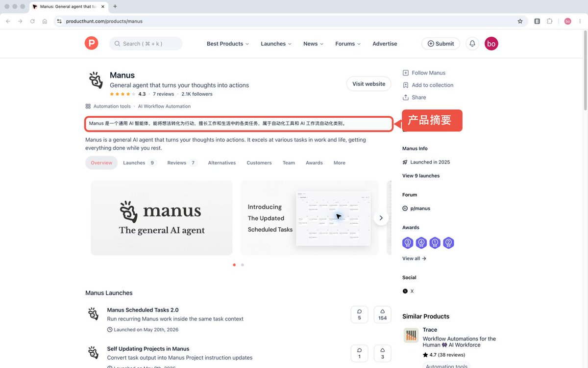Open the AI Workflow Automation category link
Image resolution: width=588 pixels, height=368 pixels.
164,106
